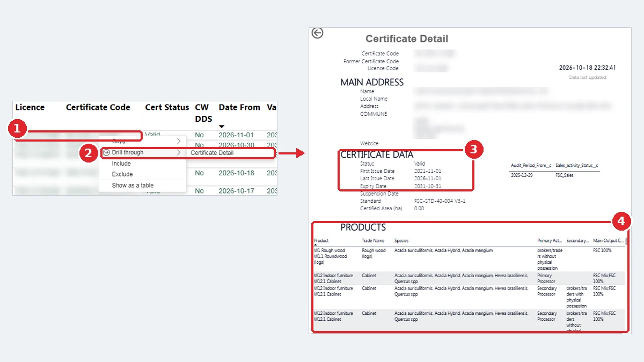Go back using the circled back arrow
The height and width of the screenshot is (362, 644).
[x=317, y=33]
